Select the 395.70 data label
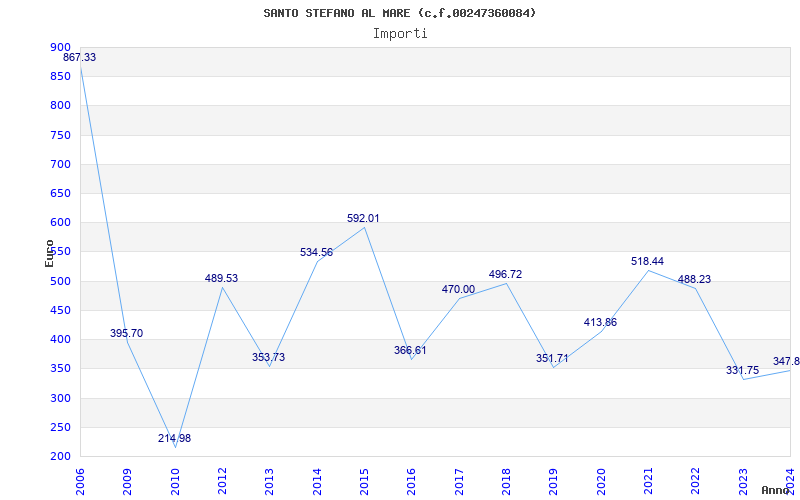Screen dimensions: 800x500 click(127, 334)
